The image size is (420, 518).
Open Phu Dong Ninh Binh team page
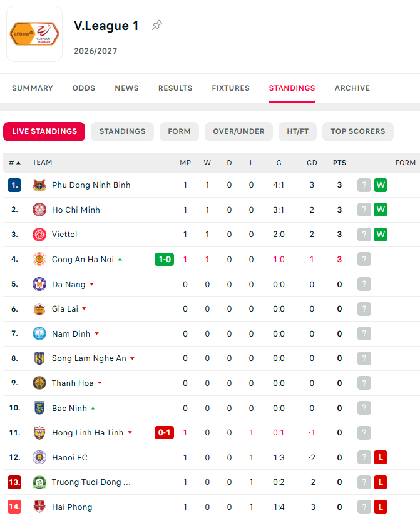point(91,185)
